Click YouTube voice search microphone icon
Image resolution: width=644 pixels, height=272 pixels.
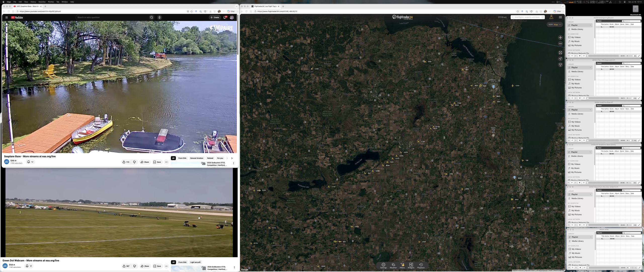pos(159,17)
